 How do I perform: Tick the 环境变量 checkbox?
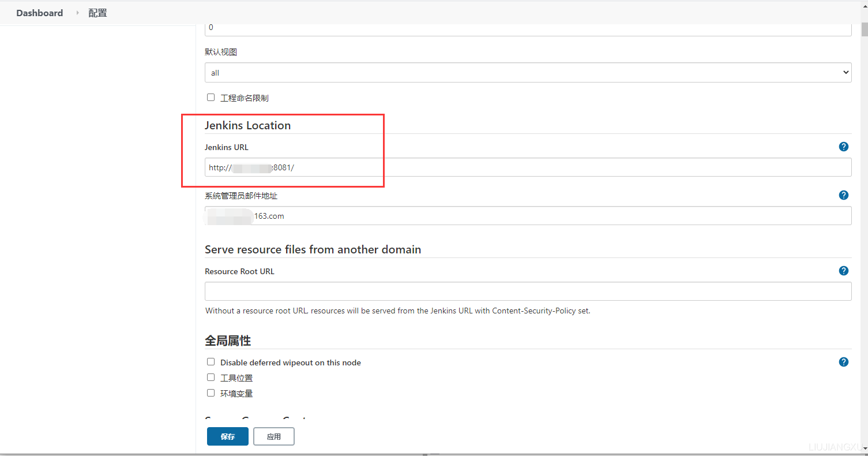pyautogui.click(x=211, y=393)
